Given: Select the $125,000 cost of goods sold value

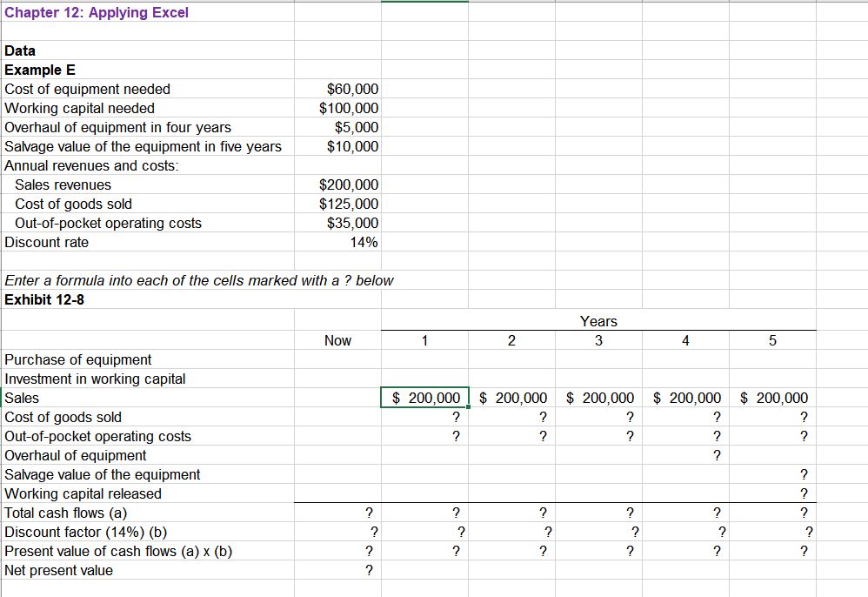Looking at the screenshot, I should tap(337, 204).
